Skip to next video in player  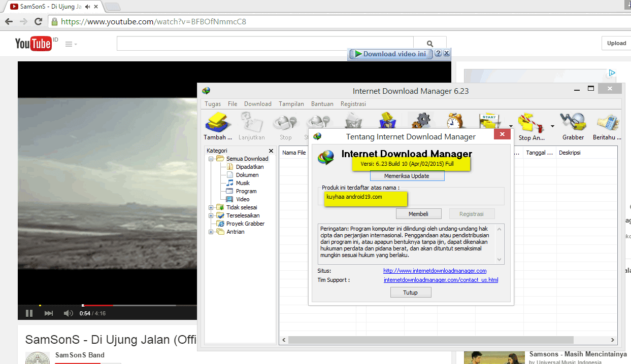[x=49, y=313]
